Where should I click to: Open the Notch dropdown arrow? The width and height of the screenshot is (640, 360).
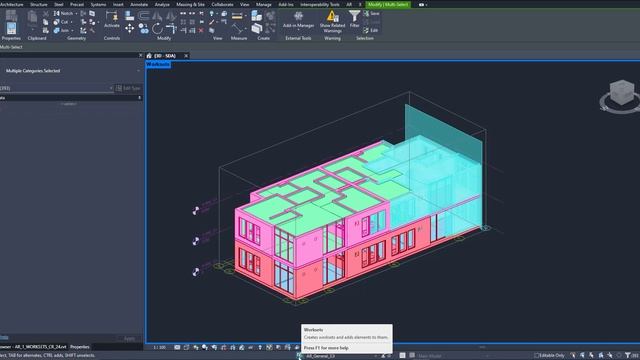click(76, 14)
